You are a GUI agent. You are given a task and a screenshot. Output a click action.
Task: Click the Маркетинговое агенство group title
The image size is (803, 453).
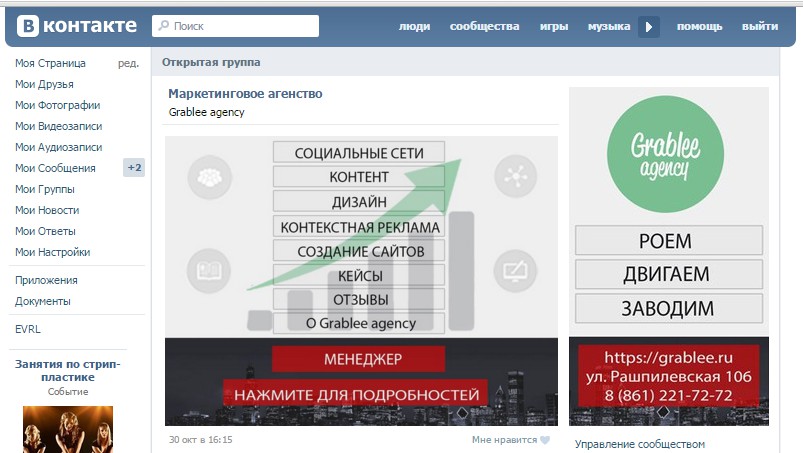click(245, 94)
